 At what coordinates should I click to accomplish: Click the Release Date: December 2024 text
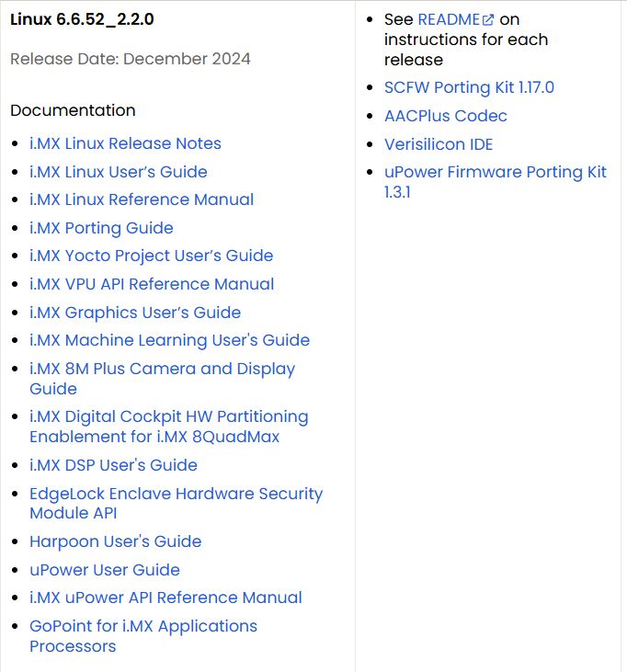[x=130, y=59]
